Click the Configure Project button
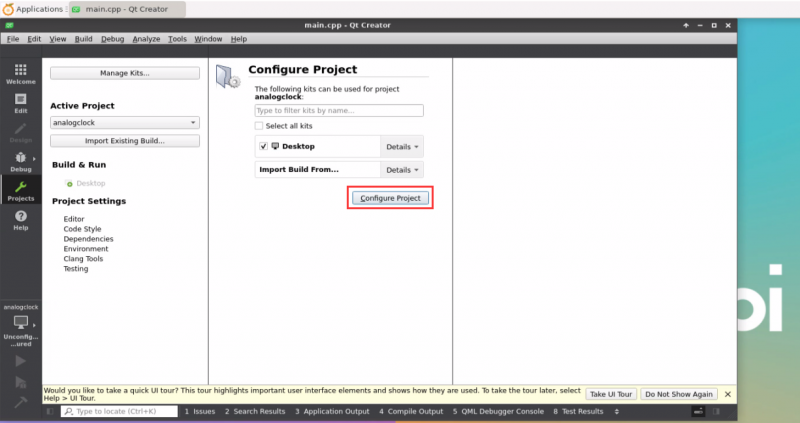This screenshot has height=423, width=800. point(390,198)
